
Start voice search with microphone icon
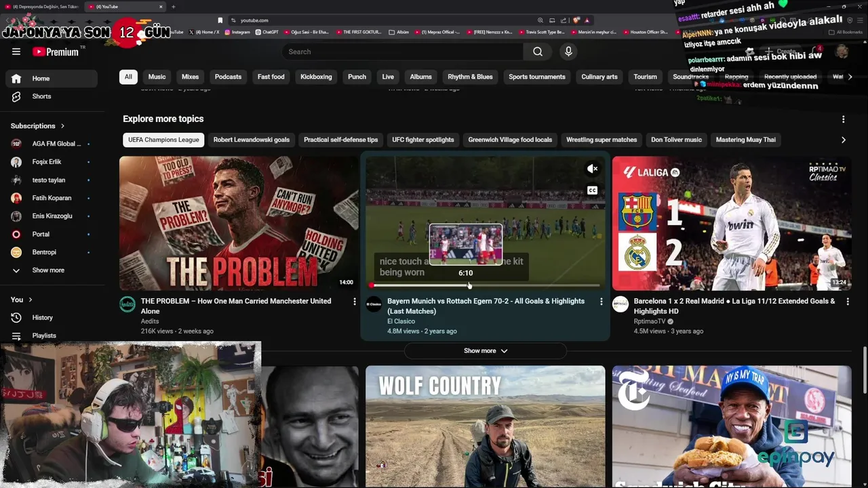point(568,52)
